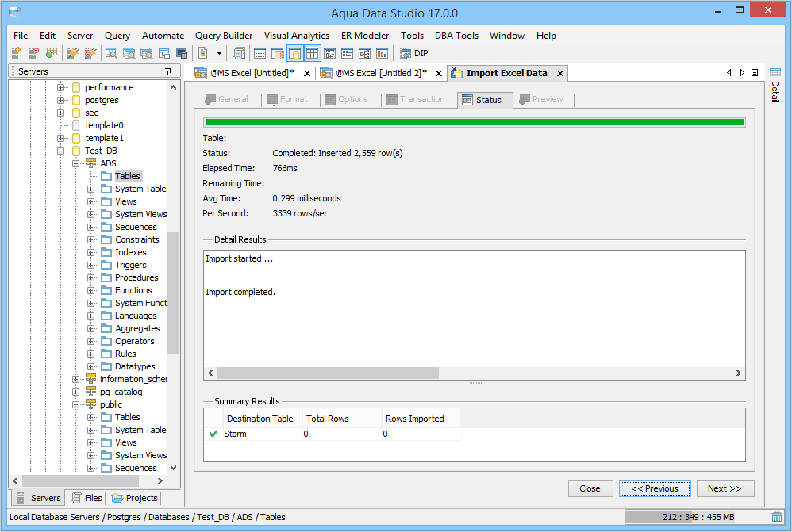
Task: Expand the Triggers folder node
Action: pos(91,265)
